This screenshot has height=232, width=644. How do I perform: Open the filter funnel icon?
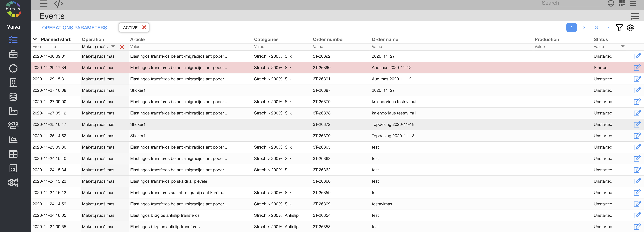[x=619, y=28]
